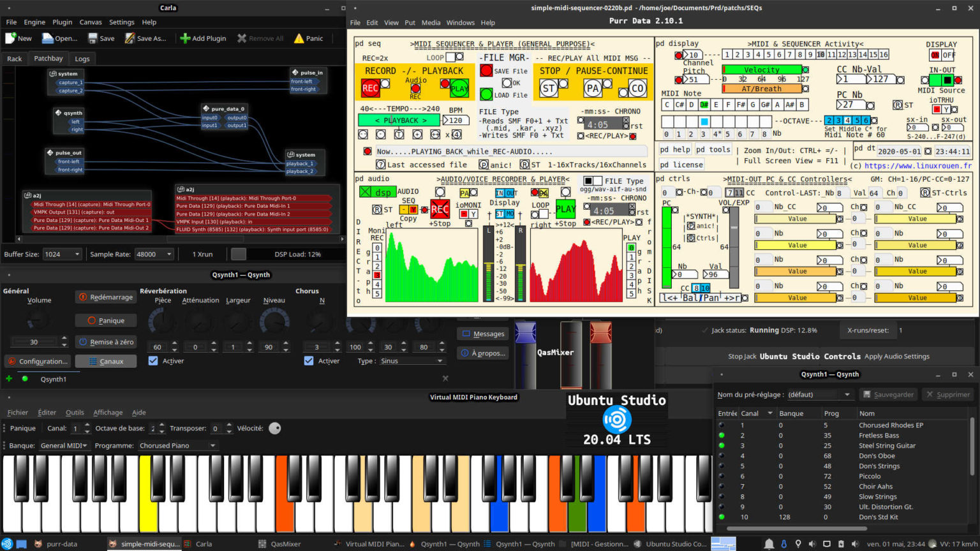This screenshot has height=551, width=980.
Task: Click the CO continue button in sequencer
Action: click(637, 88)
